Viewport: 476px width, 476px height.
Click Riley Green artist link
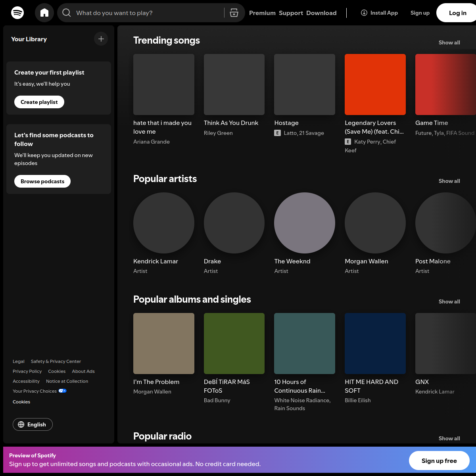tap(218, 133)
